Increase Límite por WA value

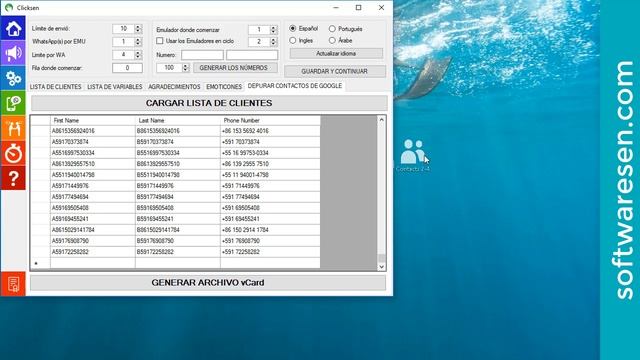pyautogui.click(x=138, y=53)
